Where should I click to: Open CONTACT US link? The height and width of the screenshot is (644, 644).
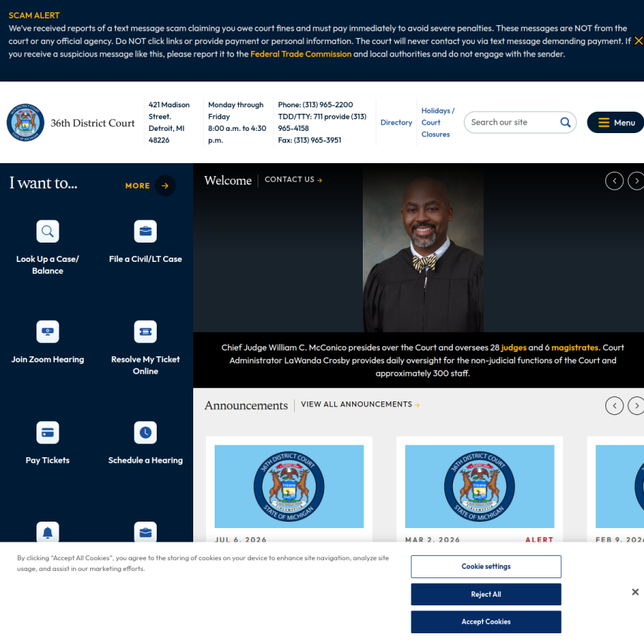coord(293,180)
